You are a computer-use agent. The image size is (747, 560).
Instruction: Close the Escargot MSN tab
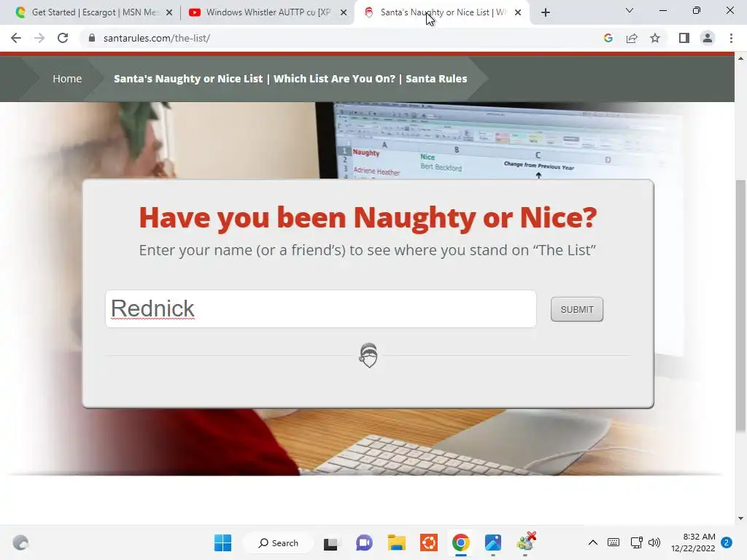point(169,12)
